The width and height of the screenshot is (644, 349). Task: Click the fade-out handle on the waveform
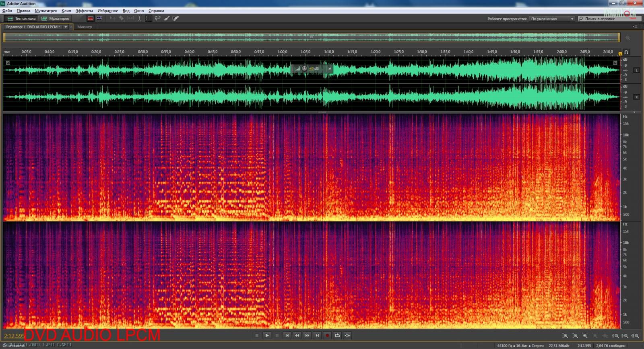pos(615,62)
